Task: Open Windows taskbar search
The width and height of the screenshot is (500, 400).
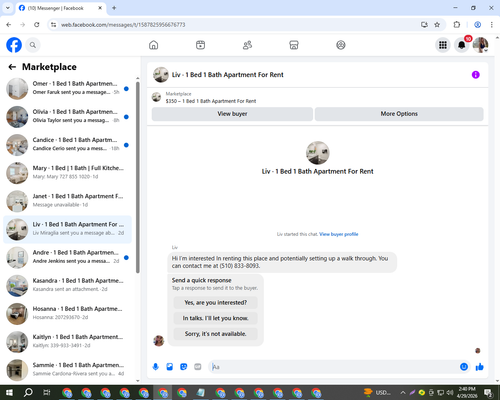Action: [28, 392]
